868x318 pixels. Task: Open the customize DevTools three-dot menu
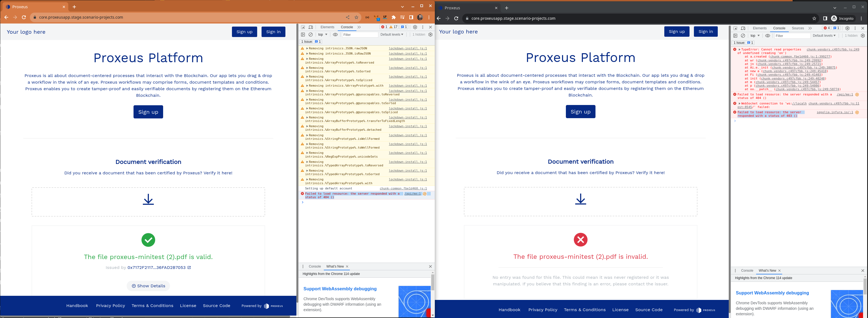coord(422,27)
